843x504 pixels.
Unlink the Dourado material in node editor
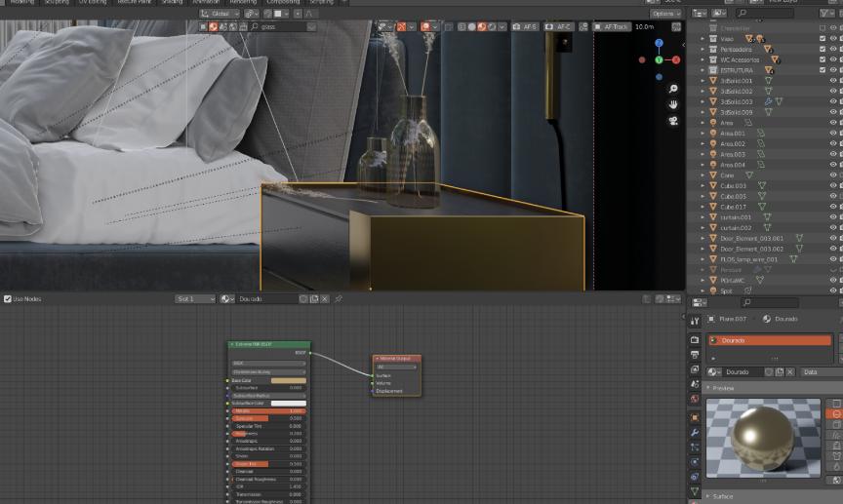click(325, 299)
